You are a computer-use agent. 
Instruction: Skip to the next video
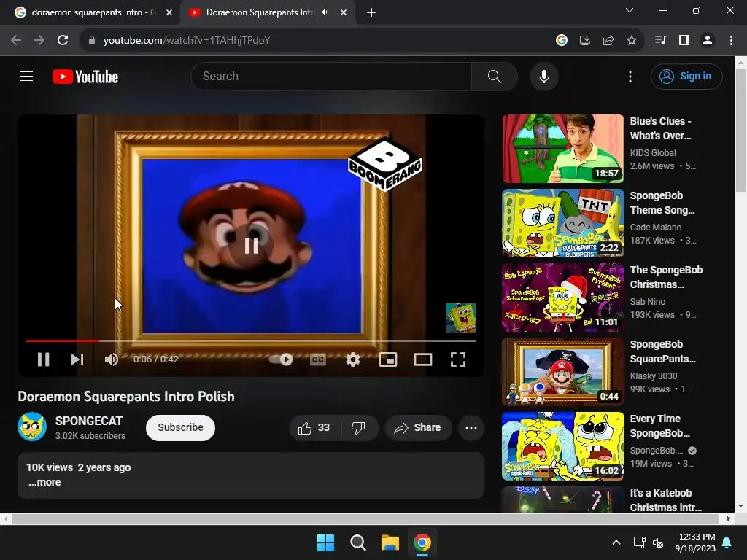click(77, 359)
